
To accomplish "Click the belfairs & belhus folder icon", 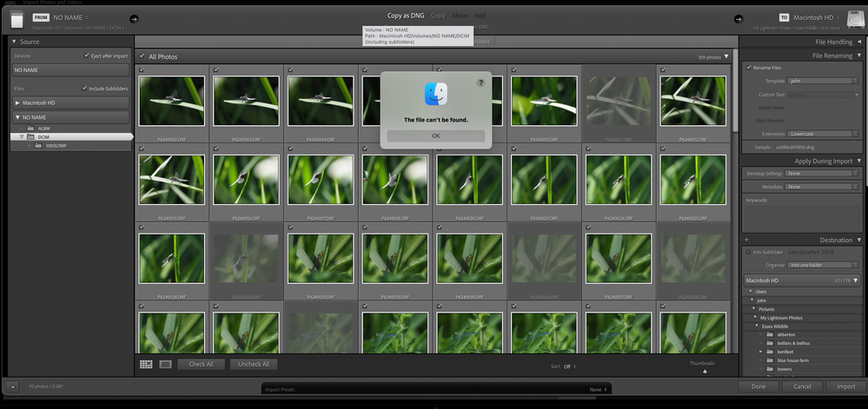I will coord(770,343).
